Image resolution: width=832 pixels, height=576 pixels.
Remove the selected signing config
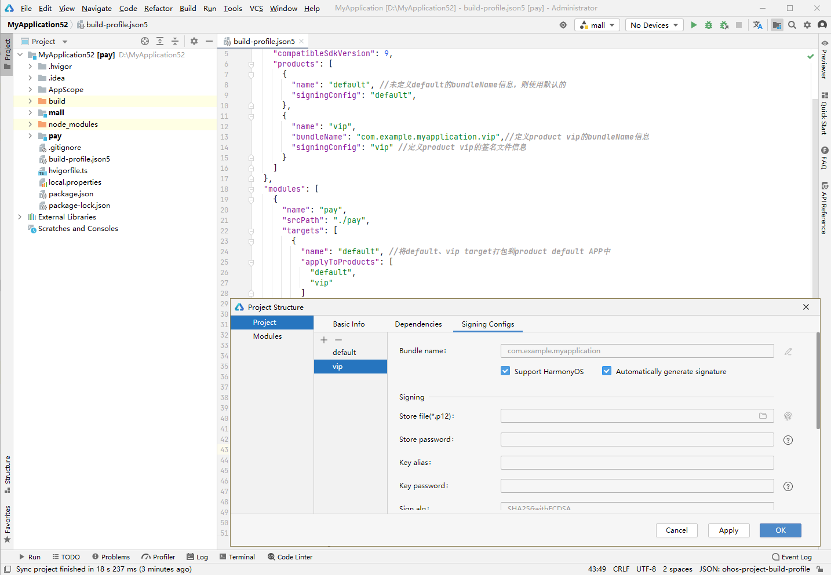pyautogui.click(x=339, y=339)
